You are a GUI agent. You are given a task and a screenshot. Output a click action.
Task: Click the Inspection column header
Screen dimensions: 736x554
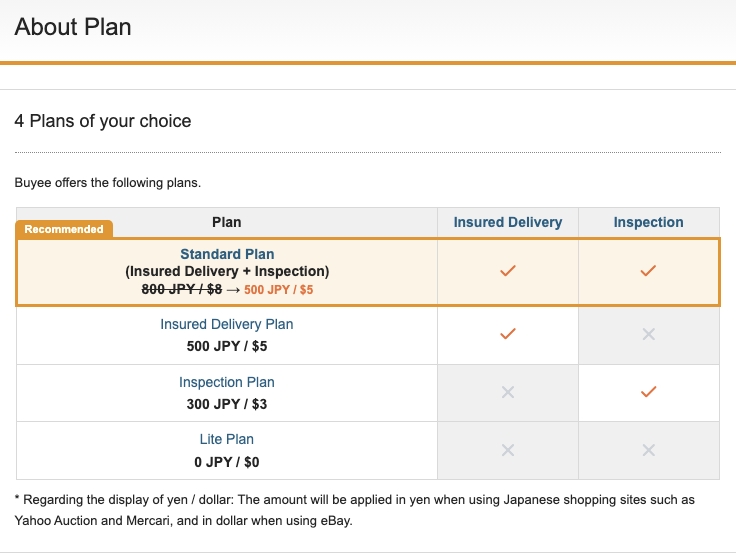coord(649,222)
